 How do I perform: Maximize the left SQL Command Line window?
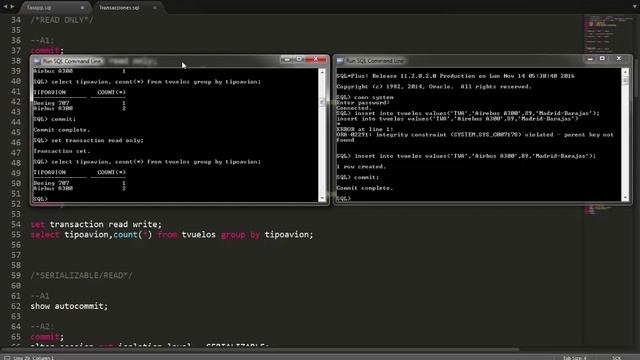tap(299, 60)
